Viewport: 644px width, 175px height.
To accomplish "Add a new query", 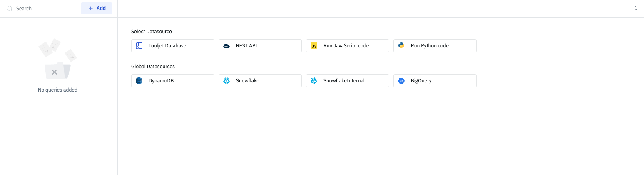I will click(x=97, y=8).
